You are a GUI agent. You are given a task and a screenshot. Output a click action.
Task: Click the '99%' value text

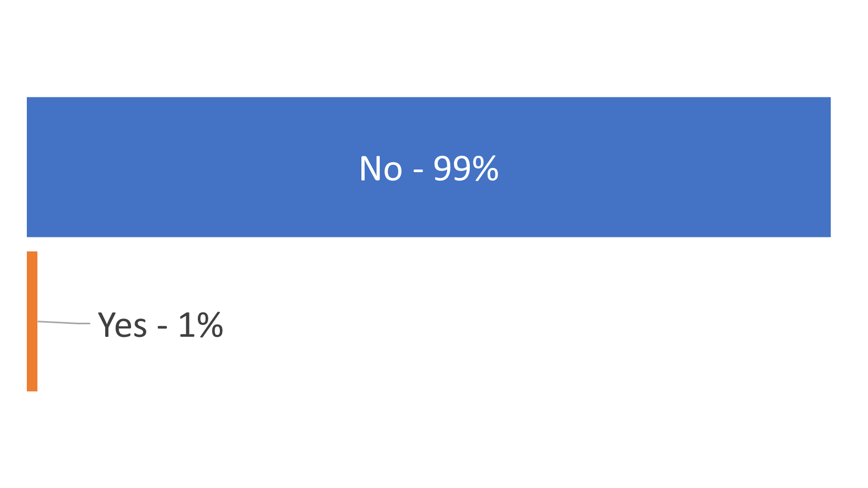[x=466, y=168]
